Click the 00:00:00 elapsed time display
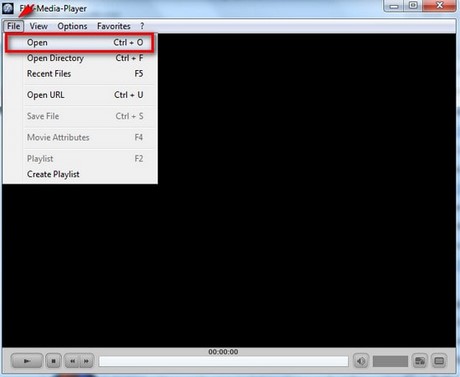This screenshot has height=377, width=460. pyautogui.click(x=223, y=352)
